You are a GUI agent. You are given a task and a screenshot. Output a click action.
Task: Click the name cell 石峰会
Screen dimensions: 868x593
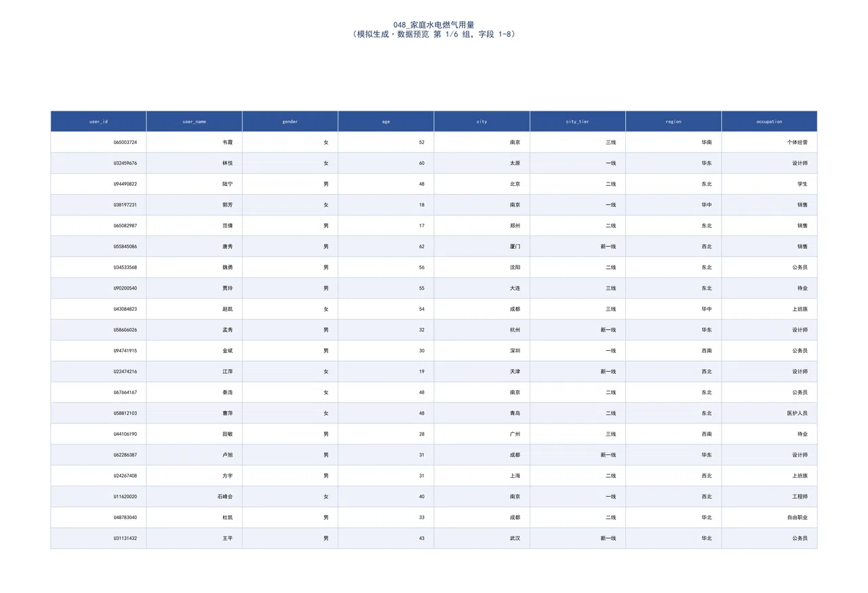pyautogui.click(x=194, y=497)
